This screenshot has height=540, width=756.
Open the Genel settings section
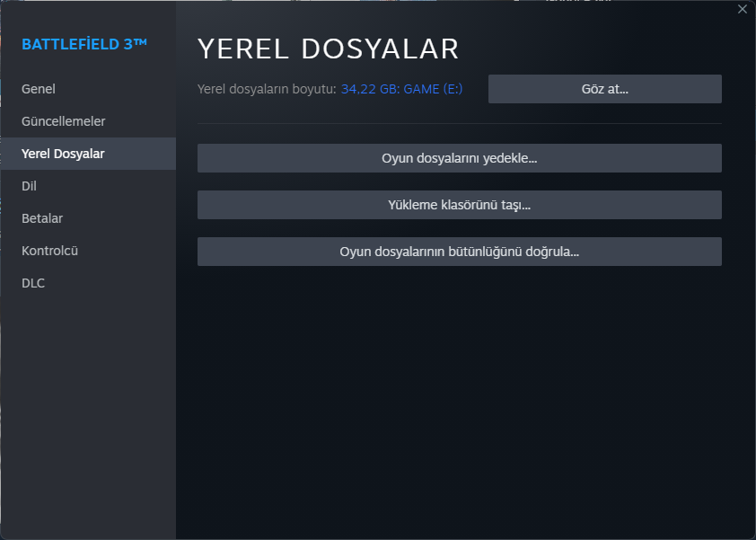click(88, 89)
